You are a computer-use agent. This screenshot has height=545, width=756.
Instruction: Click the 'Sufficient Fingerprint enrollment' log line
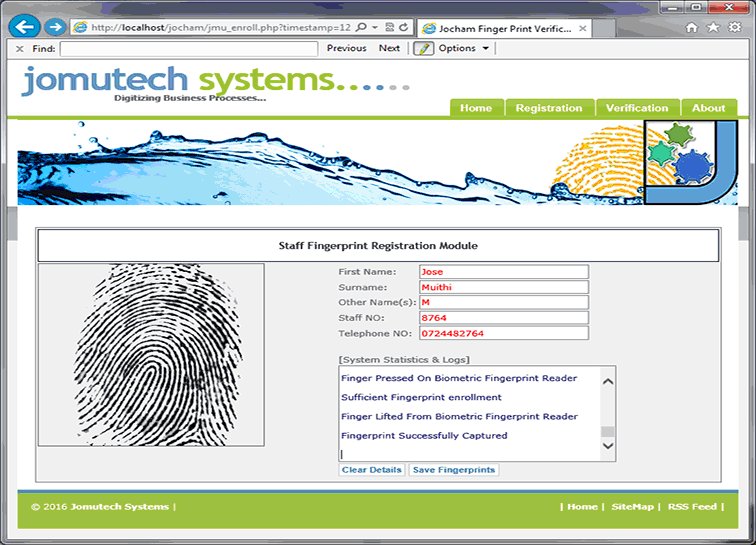click(421, 397)
